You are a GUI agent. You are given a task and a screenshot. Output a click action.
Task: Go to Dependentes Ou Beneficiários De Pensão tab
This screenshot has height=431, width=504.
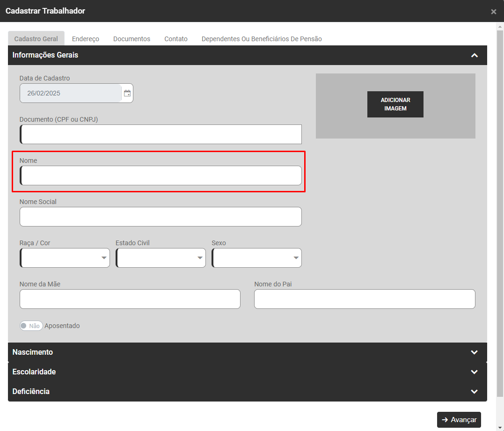(x=262, y=39)
